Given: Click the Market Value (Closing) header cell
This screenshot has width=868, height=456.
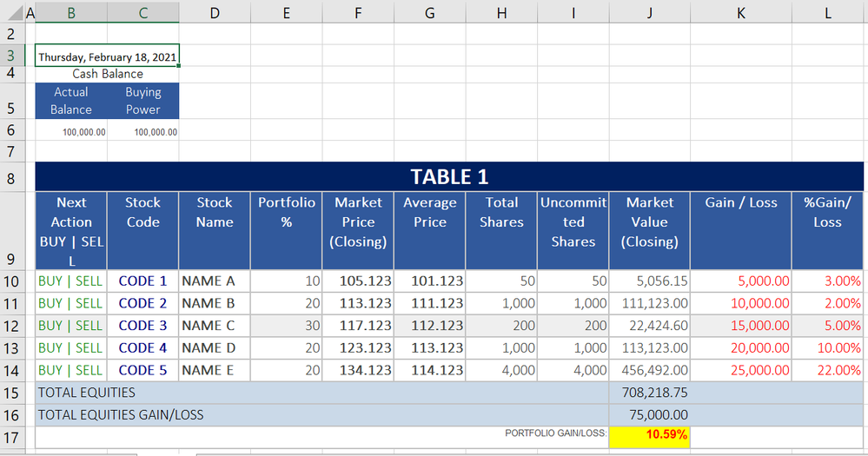Looking at the screenshot, I should coord(650,231).
